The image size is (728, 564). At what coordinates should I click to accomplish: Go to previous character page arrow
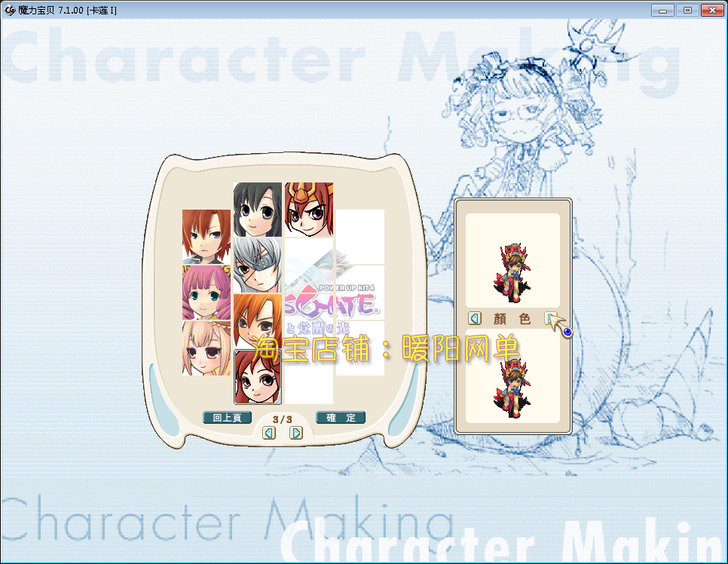tap(269, 433)
